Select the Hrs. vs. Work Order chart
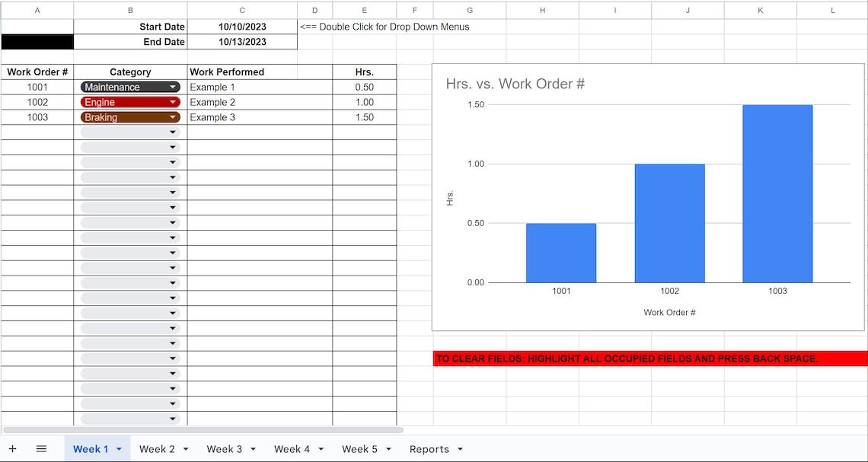The height and width of the screenshot is (462, 868). pos(647,198)
